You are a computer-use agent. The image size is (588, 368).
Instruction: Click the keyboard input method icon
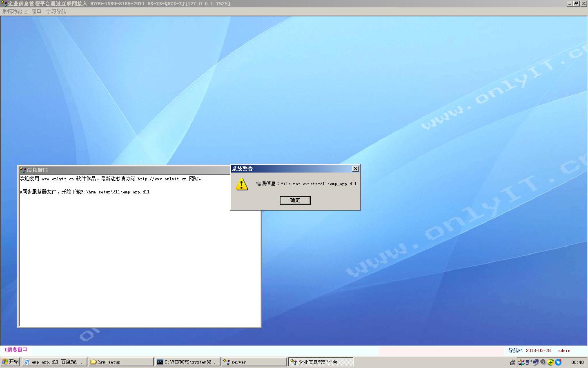(x=513, y=362)
